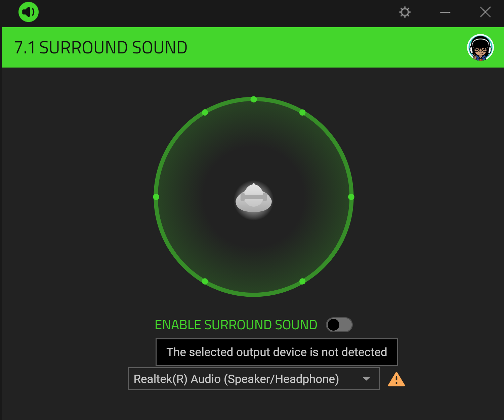Open the user profile avatar
Viewport: 504px width, 420px height.
point(480,47)
